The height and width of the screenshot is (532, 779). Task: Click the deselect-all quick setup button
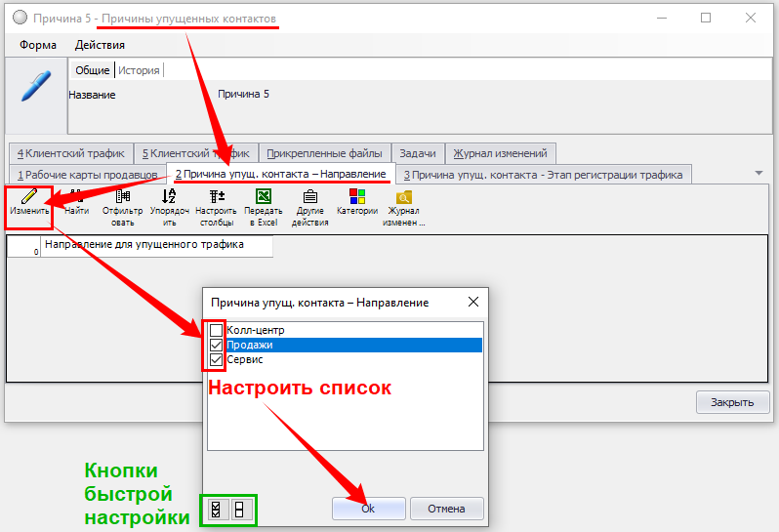click(x=242, y=510)
